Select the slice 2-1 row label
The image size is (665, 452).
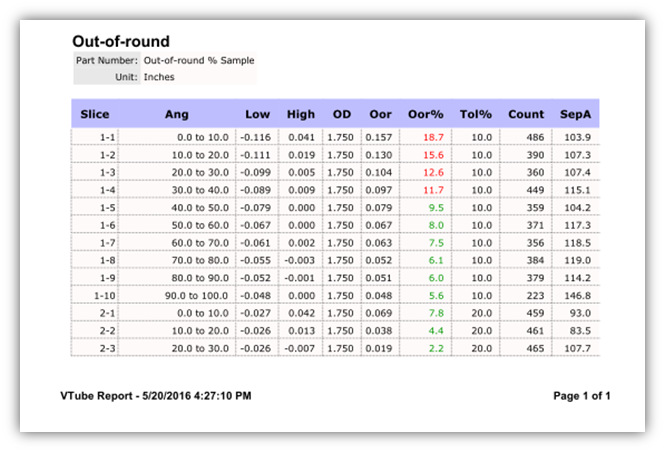pyautogui.click(x=107, y=313)
